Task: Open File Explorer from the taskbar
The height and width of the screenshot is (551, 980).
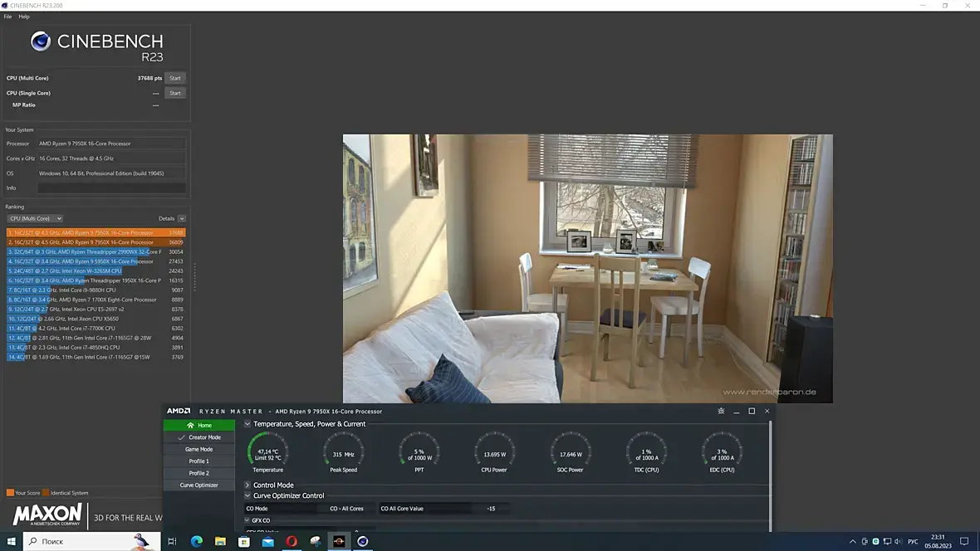Action: [x=220, y=541]
